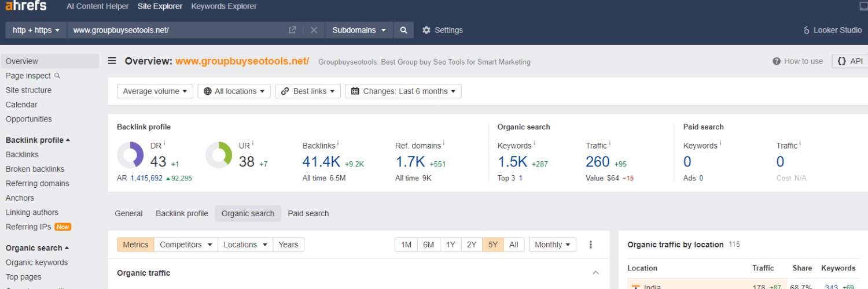This screenshot has width=868, height=289.
Task: Select the Metrics toggle button
Action: [x=135, y=244]
